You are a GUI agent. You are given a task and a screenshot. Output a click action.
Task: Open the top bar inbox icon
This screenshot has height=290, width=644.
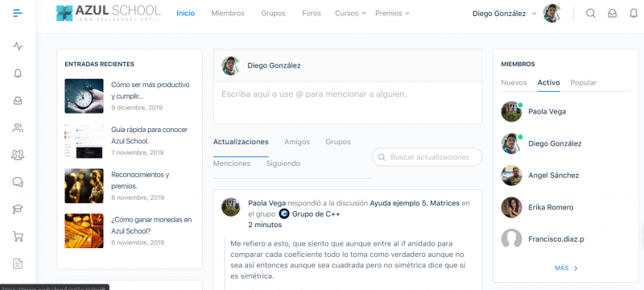click(612, 14)
